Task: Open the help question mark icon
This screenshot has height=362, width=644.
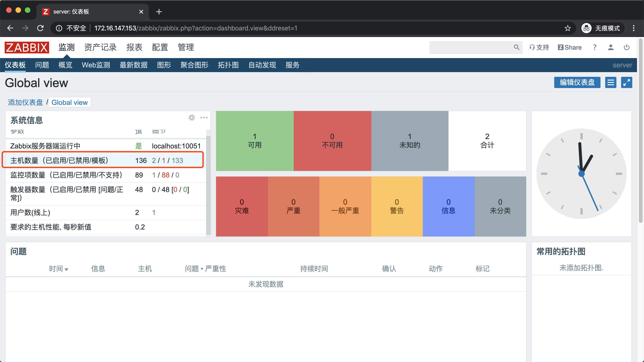Action: pos(595,47)
